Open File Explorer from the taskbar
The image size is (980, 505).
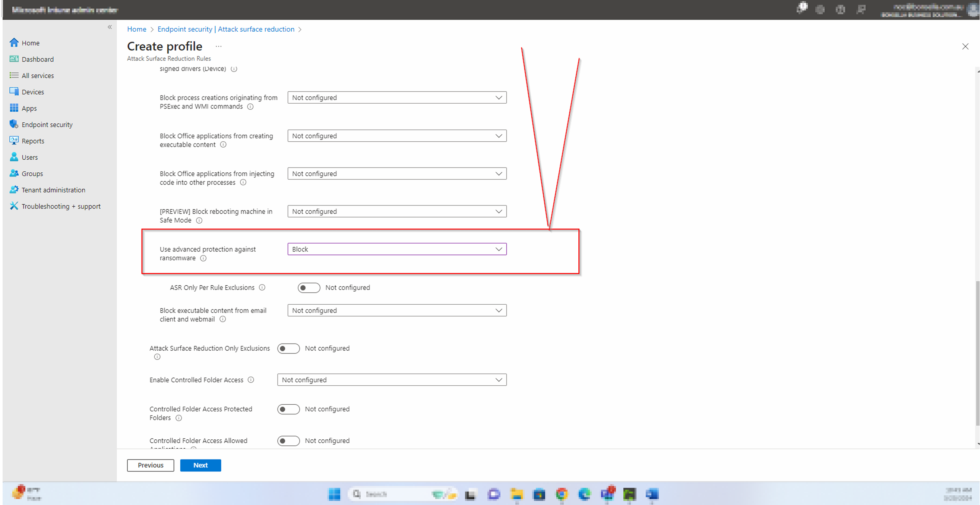coord(516,494)
